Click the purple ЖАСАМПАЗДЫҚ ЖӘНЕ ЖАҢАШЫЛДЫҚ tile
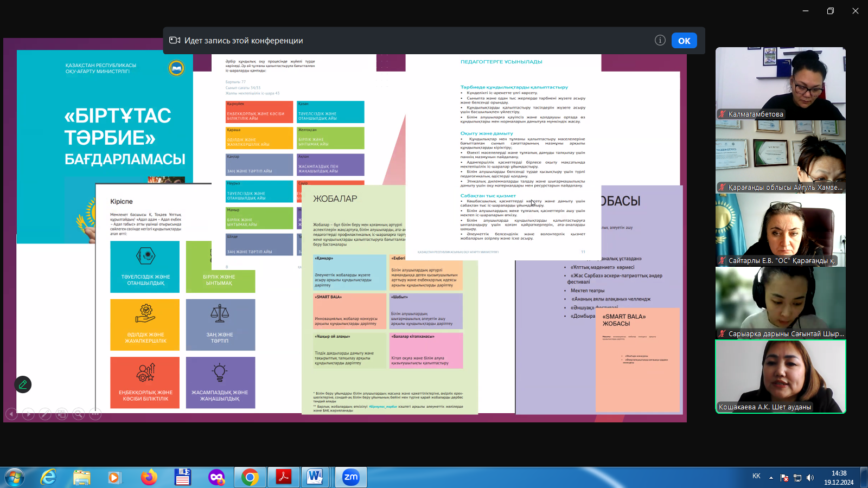868x488 pixels. (220, 382)
